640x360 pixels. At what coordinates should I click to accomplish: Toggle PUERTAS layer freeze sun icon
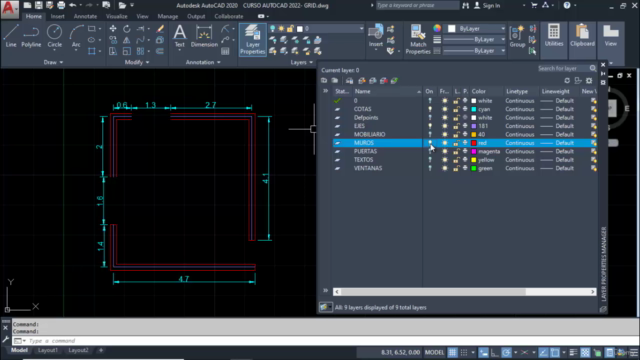point(444,151)
